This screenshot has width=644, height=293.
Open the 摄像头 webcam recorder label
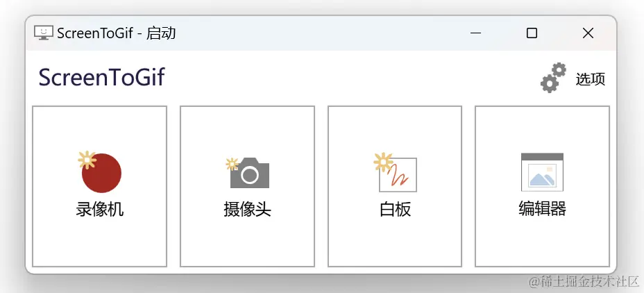(248, 210)
